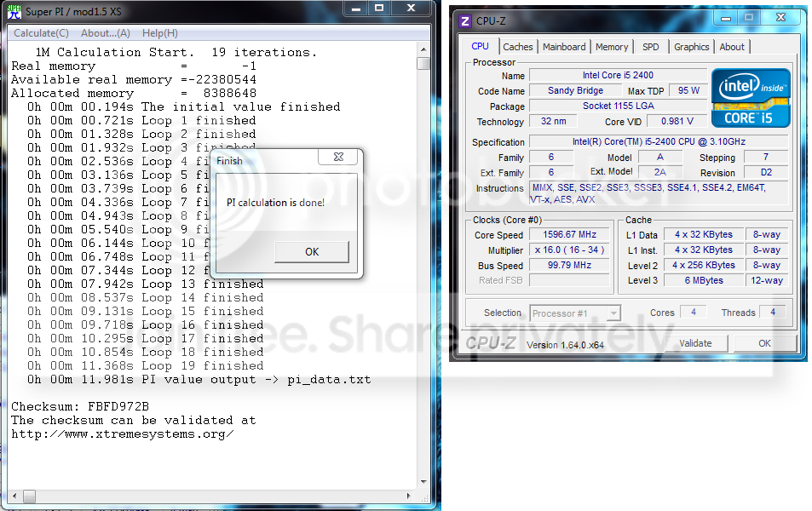The height and width of the screenshot is (511, 812).
Task: Open the About tab in CPU-Z
Action: pyautogui.click(x=732, y=47)
